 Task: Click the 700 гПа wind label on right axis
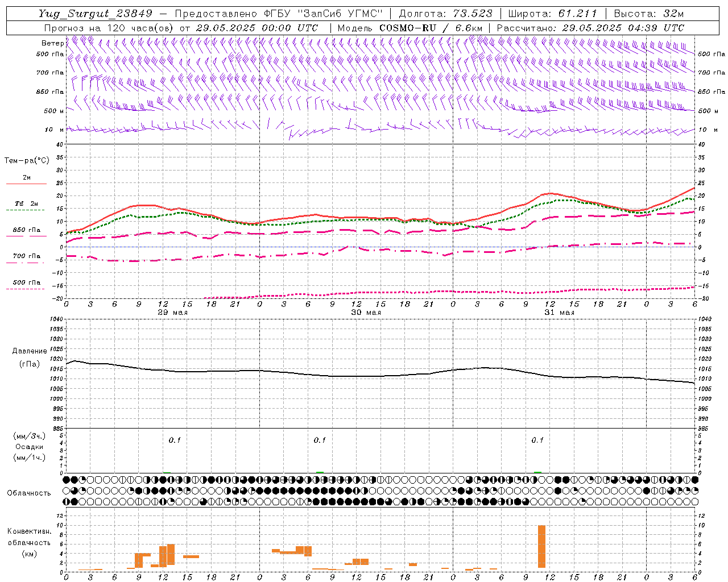pyautogui.click(x=712, y=73)
